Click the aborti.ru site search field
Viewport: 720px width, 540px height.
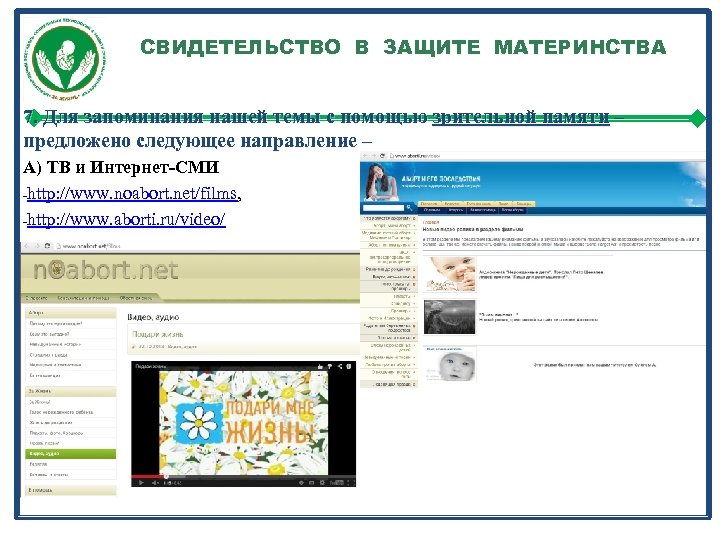pyautogui.click(x=383, y=208)
